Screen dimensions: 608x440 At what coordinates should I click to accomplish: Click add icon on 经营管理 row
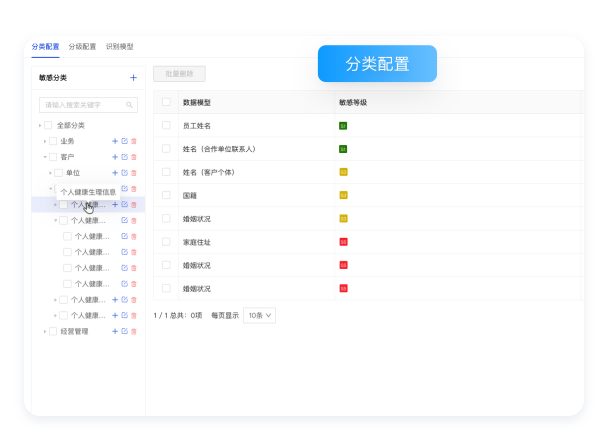[115, 331]
